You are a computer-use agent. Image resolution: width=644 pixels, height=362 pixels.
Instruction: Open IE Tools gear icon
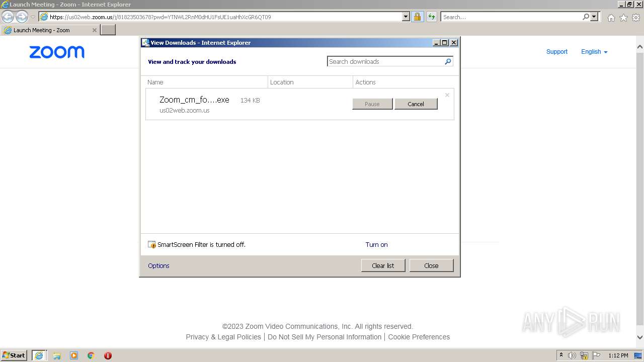(x=636, y=18)
